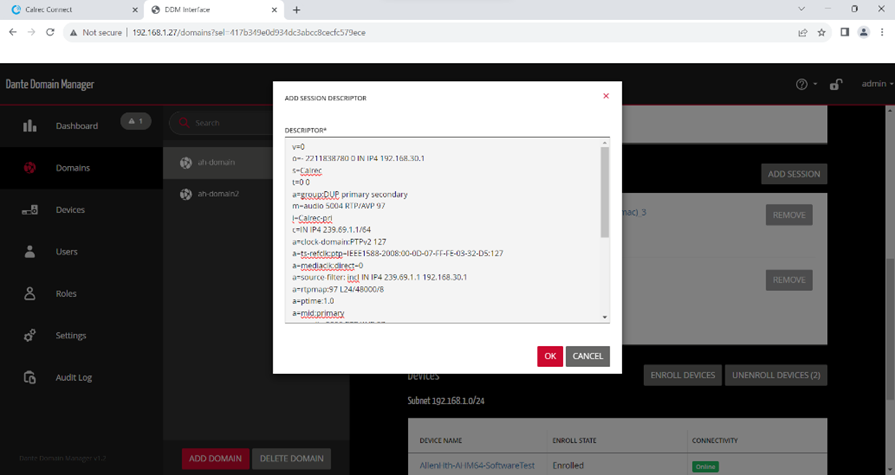Dismiss the dialog with the Cancel button
The width and height of the screenshot is (895, 475).
click(587, 356)
